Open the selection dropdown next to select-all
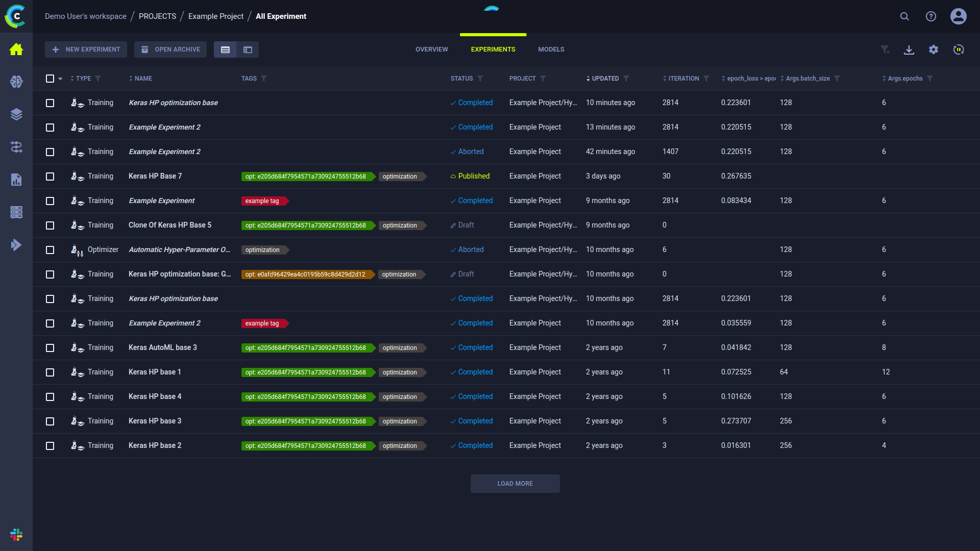This screenshot has width=980, height=551. pyautogui.click(x=60, y=79)
